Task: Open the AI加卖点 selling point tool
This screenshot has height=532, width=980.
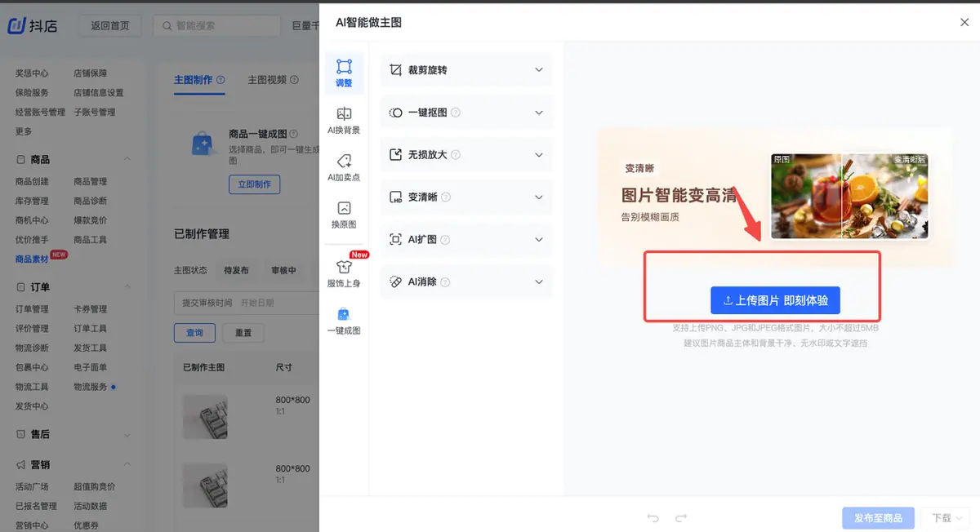Action: (344, 167)
